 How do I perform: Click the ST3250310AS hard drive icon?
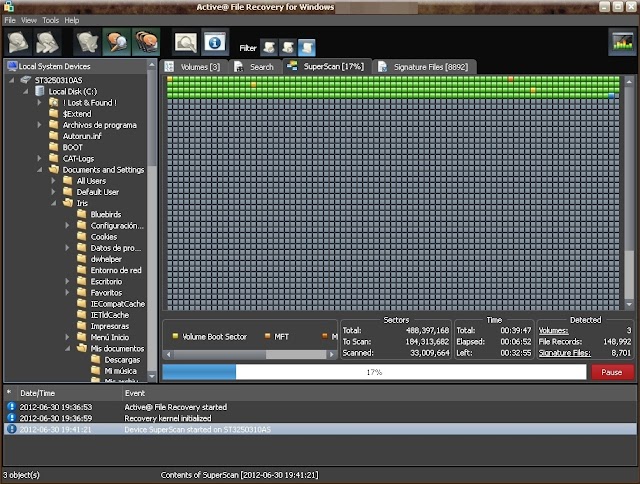coord(26,80)
